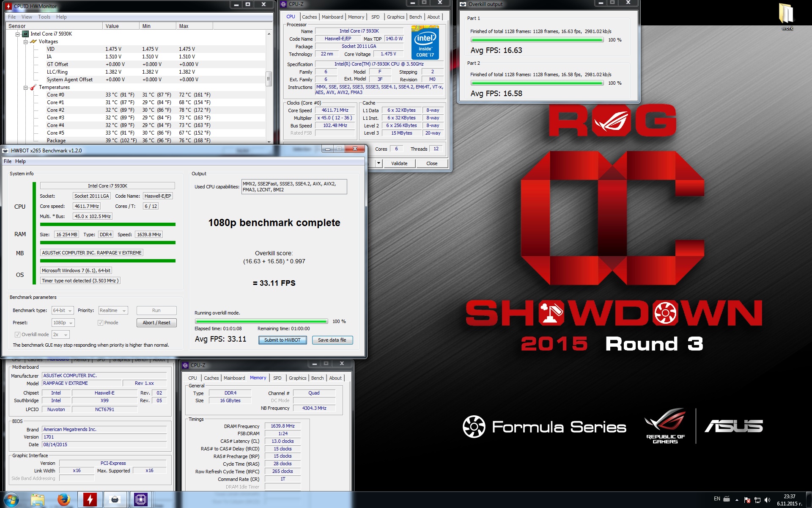Open the Bench tab in top CPU-Z
Image resolution: width=812 pixels, height=508 pixels.
[x=415, y=17]
